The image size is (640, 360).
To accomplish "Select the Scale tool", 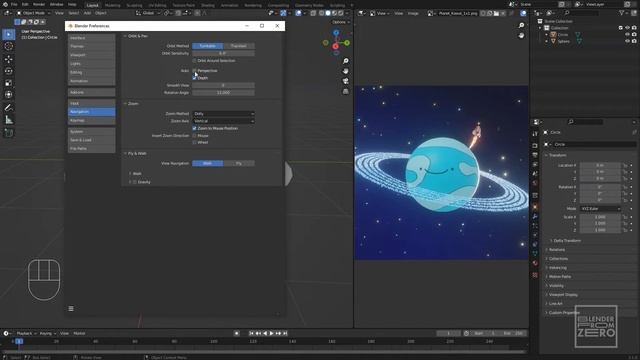I will point(8,83).
